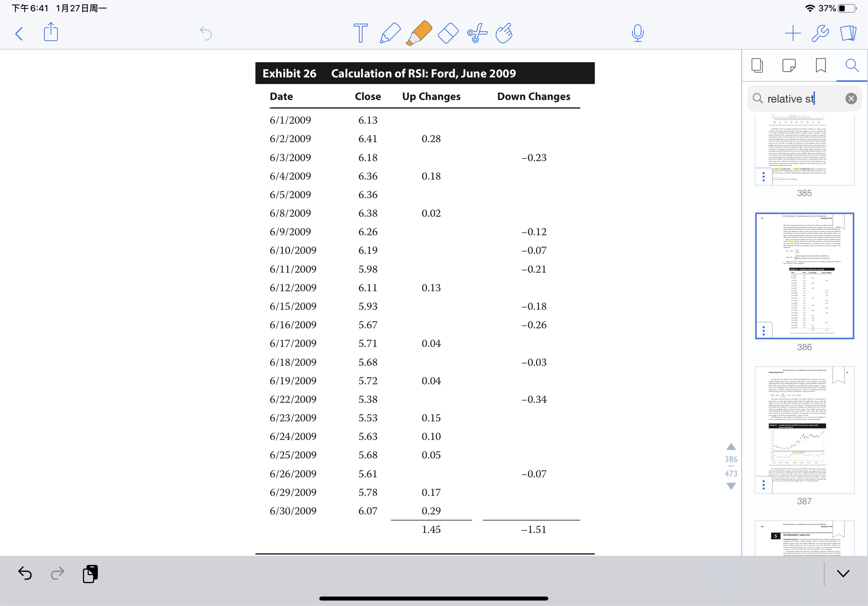Screen dimensions: 868x606
Task: Open page 386 thumbnail
Action: [x=804, y=276]
